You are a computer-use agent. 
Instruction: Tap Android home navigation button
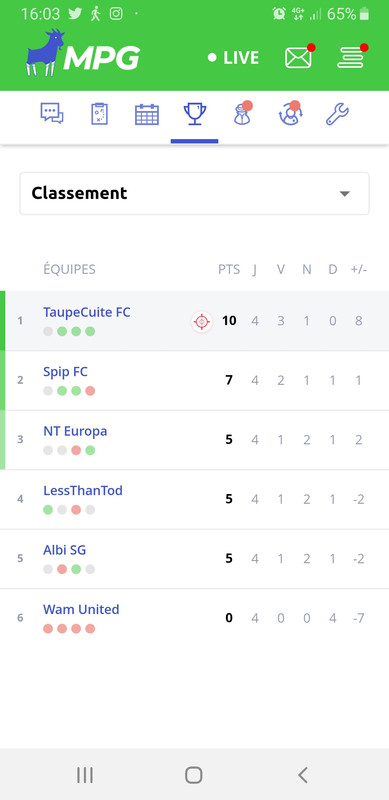tap(194, 775)
